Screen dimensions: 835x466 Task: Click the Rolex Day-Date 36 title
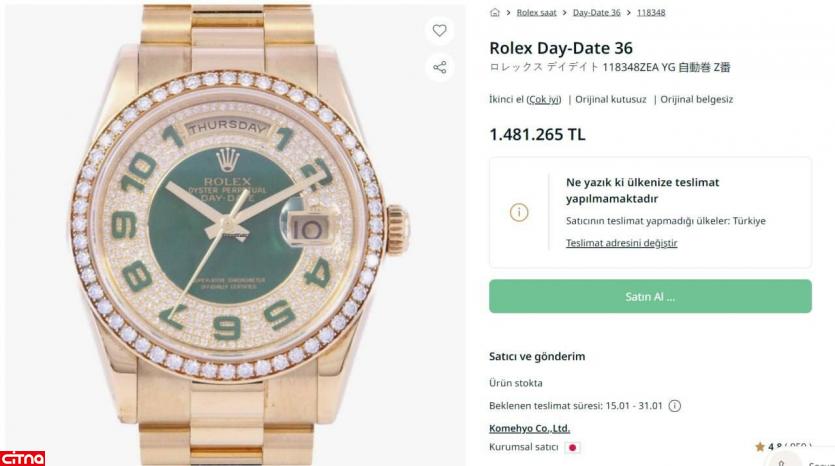tap(560, 48)
